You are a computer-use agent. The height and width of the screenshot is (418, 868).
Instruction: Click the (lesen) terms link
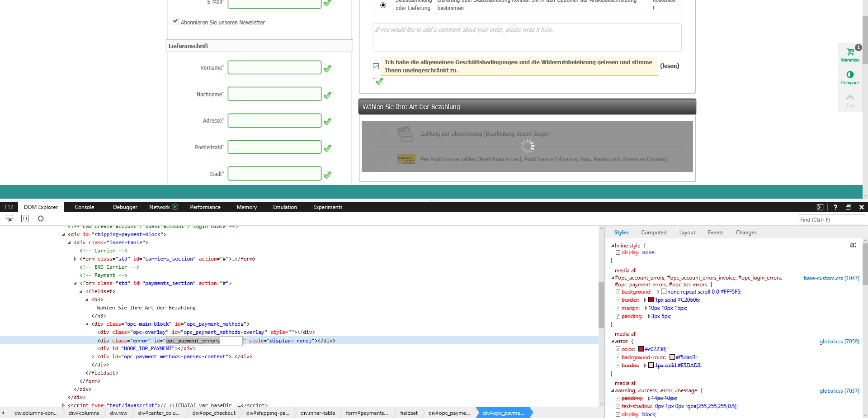point(670,66)
